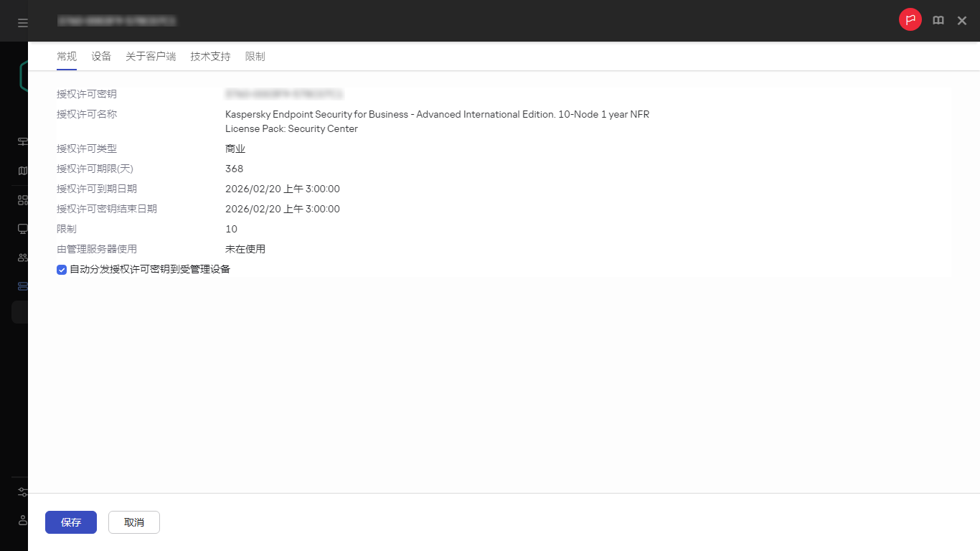
Task: Switch to the 限制 tab
Action: 255,56
